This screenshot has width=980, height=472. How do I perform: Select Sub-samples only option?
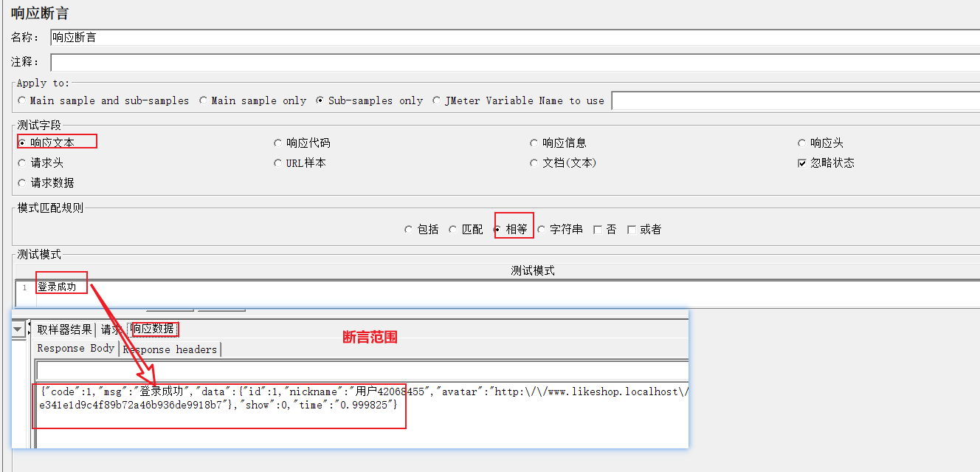[369, 100]
